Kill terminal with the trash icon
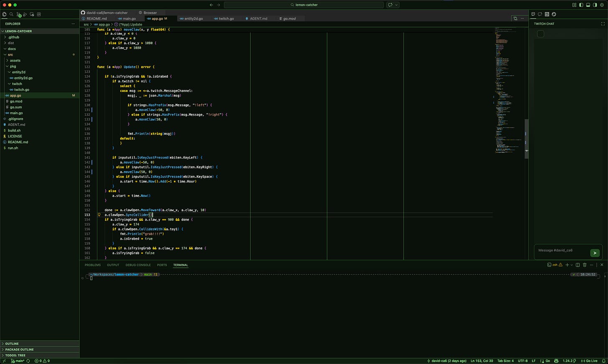 click(x=585, y=265)
